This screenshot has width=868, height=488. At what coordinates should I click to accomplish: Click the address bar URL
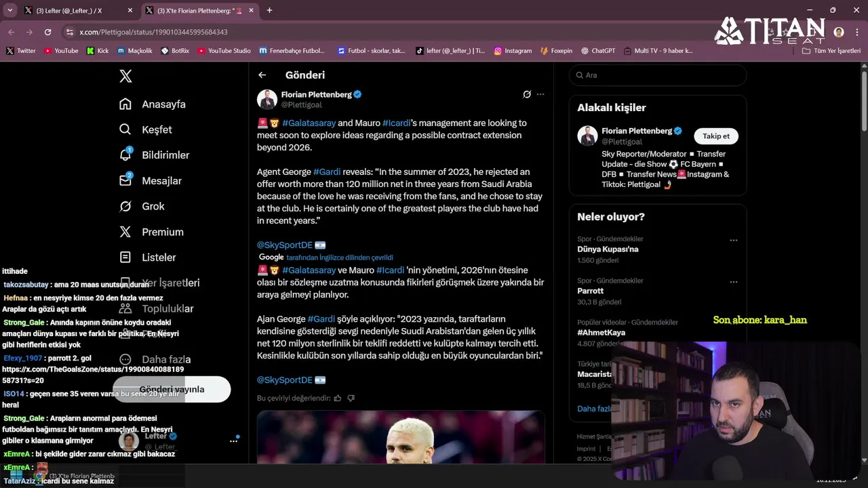[x=153, y=32]
